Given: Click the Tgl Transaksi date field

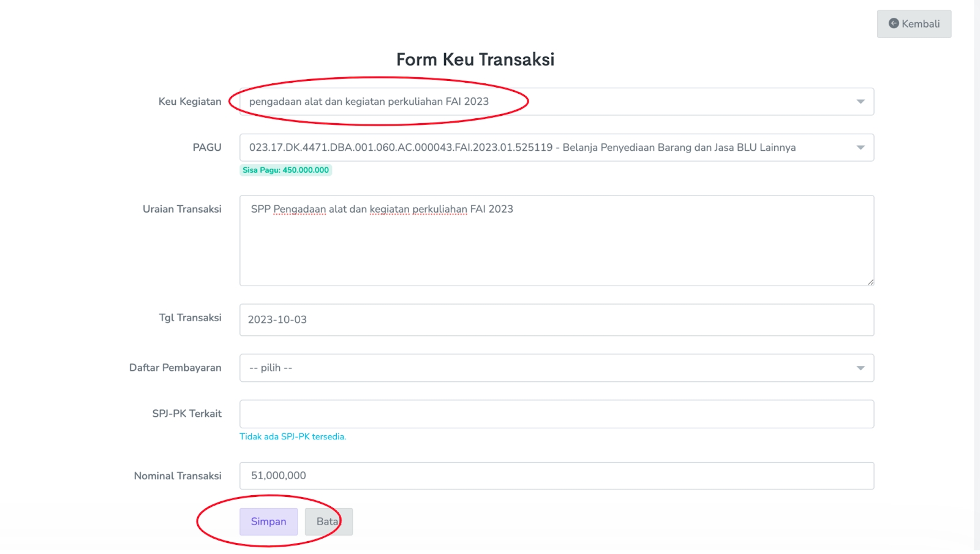Looking at the screenshot, I should [556, 320].
